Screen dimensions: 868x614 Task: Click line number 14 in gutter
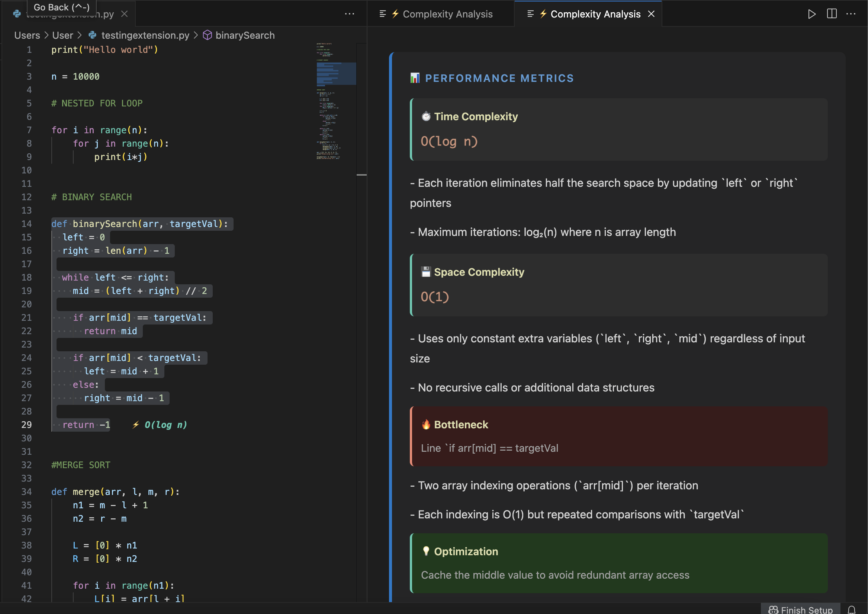pos(26,224)
